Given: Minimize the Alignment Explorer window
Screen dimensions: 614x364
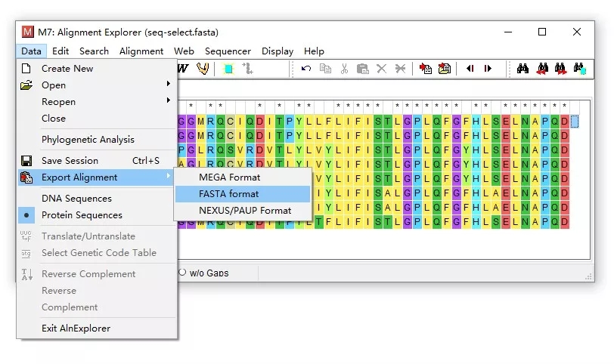Looking at the screenshot, I should pos(508,32).
